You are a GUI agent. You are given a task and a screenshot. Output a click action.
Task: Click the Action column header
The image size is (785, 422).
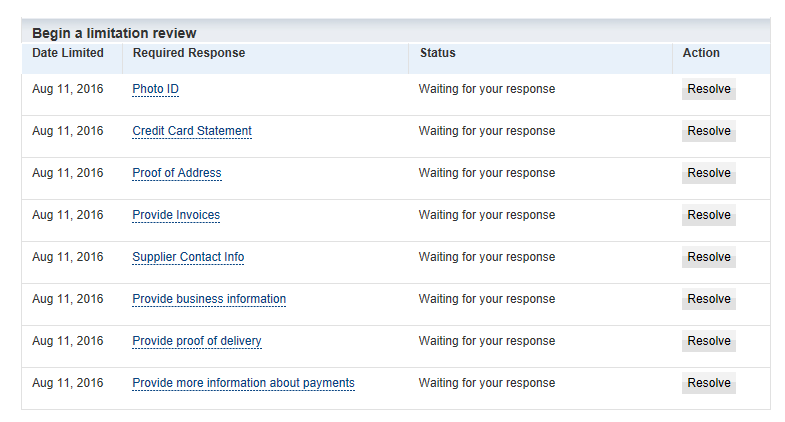click(x=701, y=53)
